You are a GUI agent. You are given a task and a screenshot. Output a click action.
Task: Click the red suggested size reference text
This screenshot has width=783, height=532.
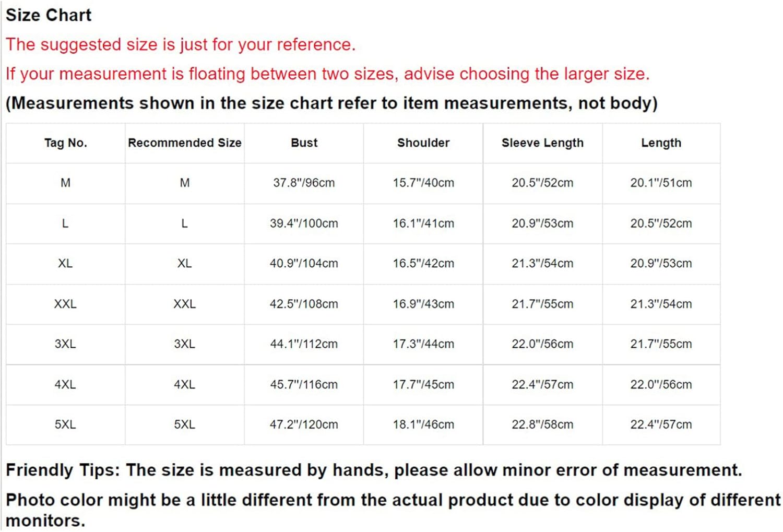tap(181, 45)
